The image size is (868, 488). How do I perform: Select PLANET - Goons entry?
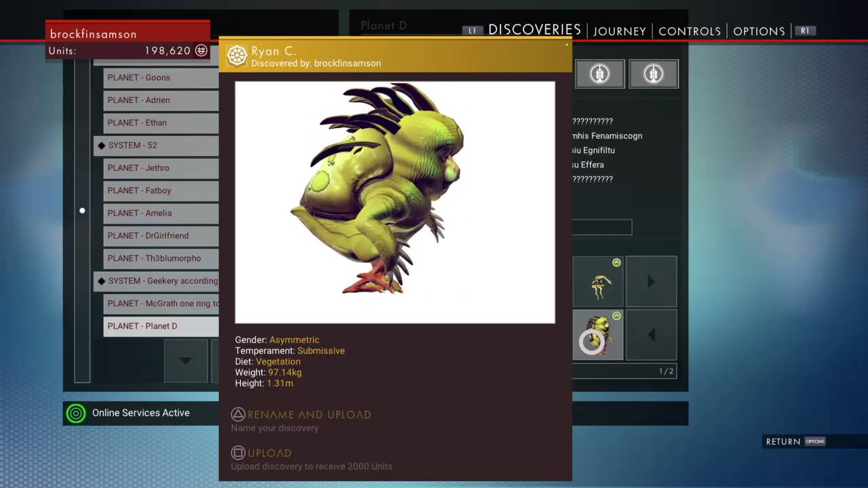click(161, 78)
